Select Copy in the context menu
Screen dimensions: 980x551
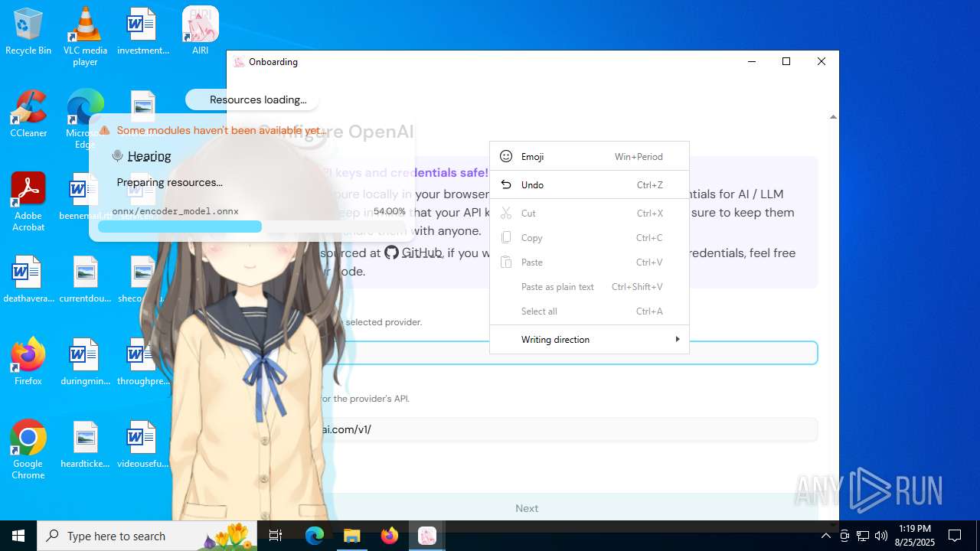point(590,237)
